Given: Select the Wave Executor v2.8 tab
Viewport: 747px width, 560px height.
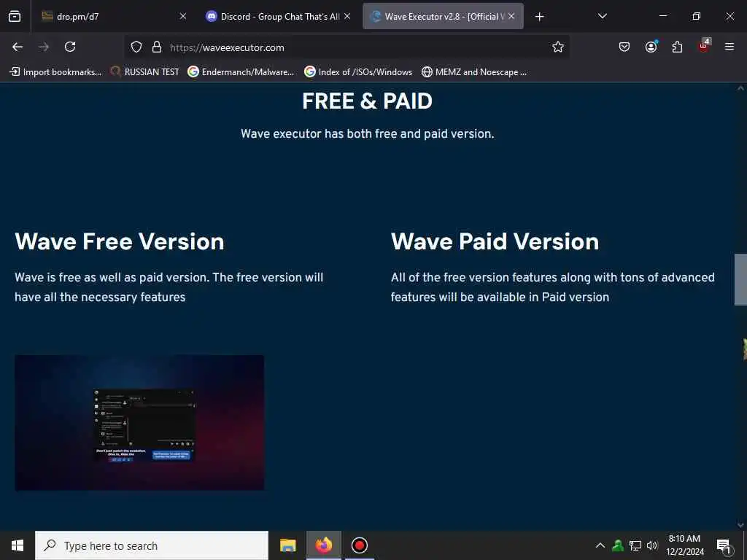Looking at the screenshot, I should (x=443, y=16).
